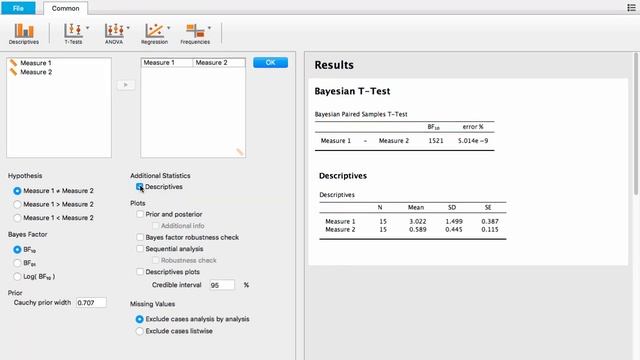Click the Bayesian T-Test results heading
Viewport: 640px width, 360px height.
click(x=352, y=91)
